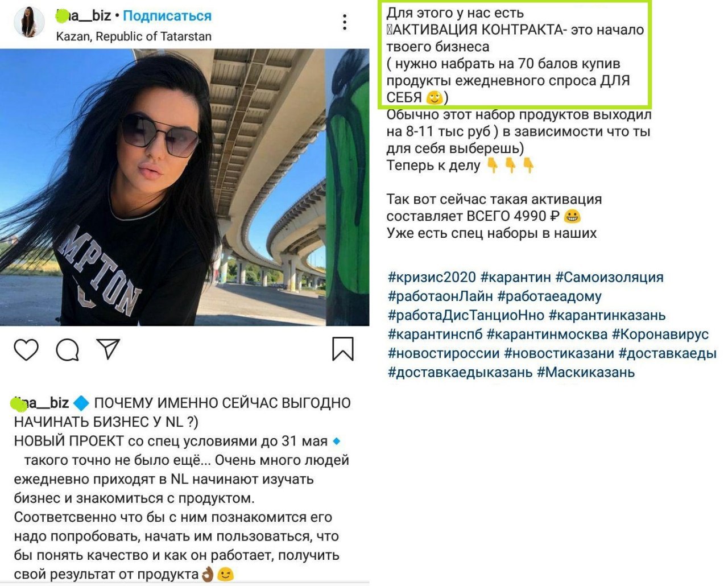Open hashtag #Самоизоляция
This screenshot has width=728, height=586.
pos(610,277)
